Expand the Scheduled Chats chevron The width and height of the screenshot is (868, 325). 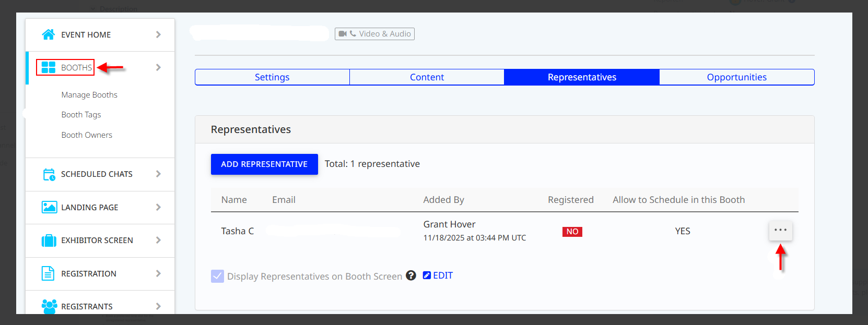point(158,174)
